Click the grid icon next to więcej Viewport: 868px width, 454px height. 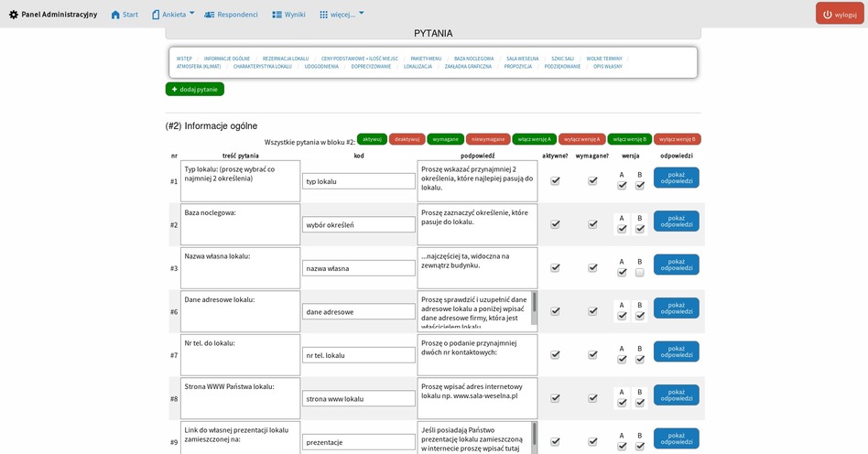[x=324, y=15]
